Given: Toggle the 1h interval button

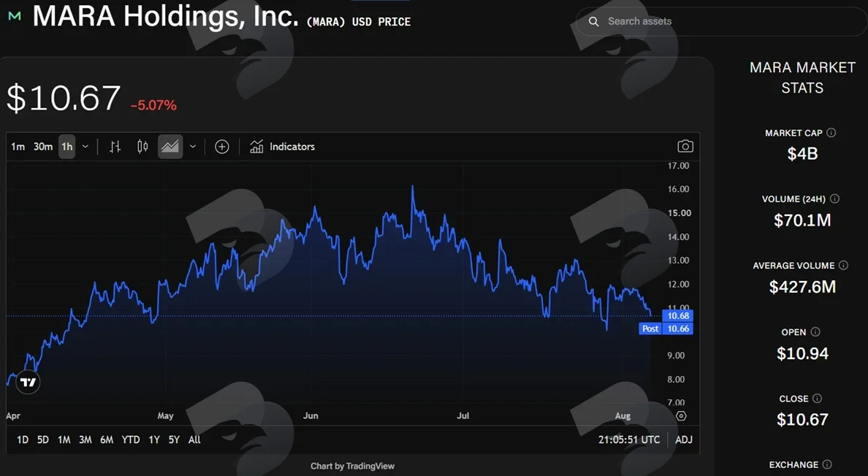Looking at the screenshot, I should pos(67,147).
